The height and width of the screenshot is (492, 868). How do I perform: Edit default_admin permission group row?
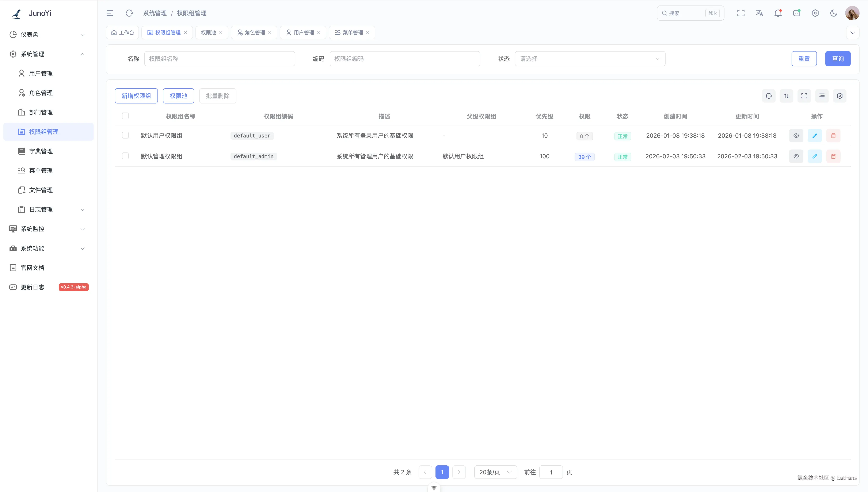(x=815, y=156)
